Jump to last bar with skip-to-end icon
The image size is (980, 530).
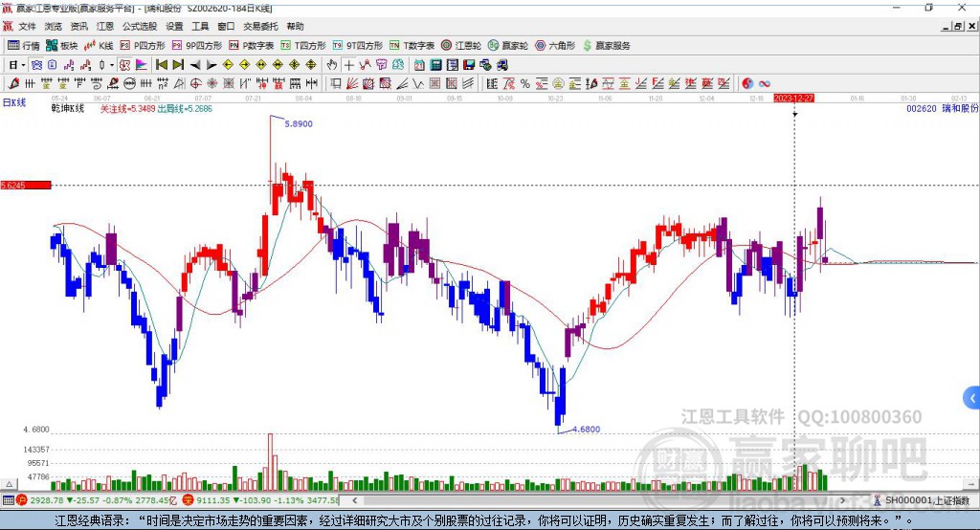(178, 65)
